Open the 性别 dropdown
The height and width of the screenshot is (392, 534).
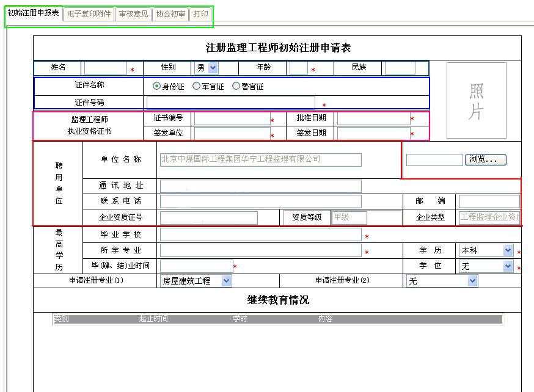[207, 68]
